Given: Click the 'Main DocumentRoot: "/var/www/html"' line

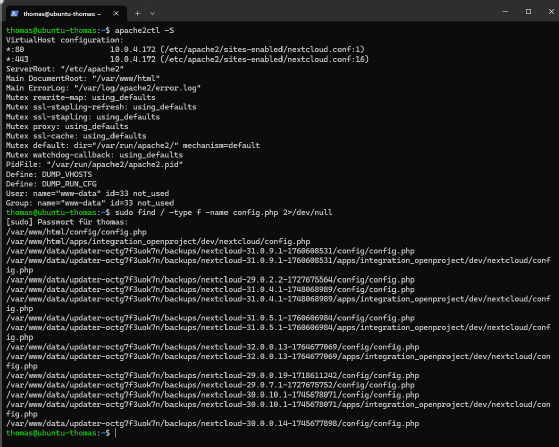Looking at the screenshot, I should click(x=83, y=78).
